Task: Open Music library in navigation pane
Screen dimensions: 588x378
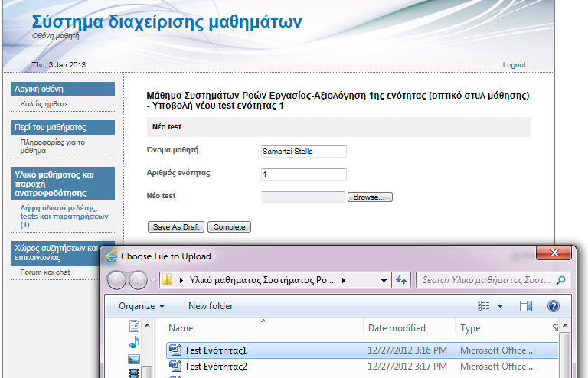Action: tap(134, 342)
